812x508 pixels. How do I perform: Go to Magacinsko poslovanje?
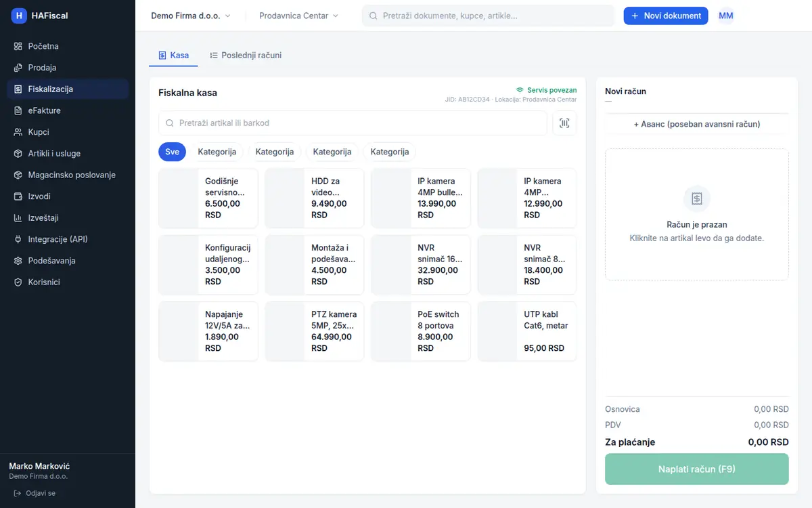[68, 175]
